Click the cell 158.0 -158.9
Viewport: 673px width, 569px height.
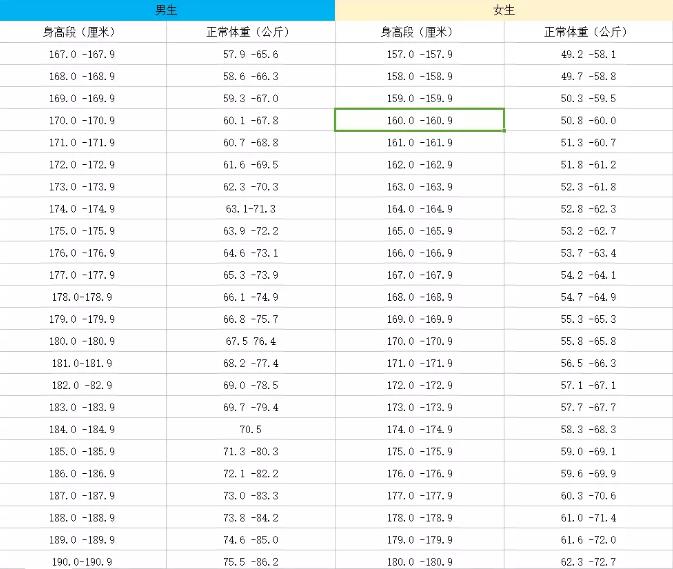click(x=420, y=76)
